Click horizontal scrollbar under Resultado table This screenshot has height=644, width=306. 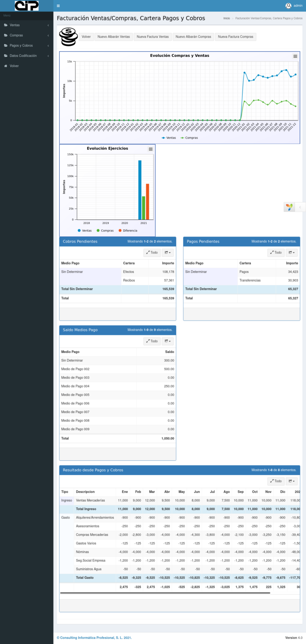point(165,593)
